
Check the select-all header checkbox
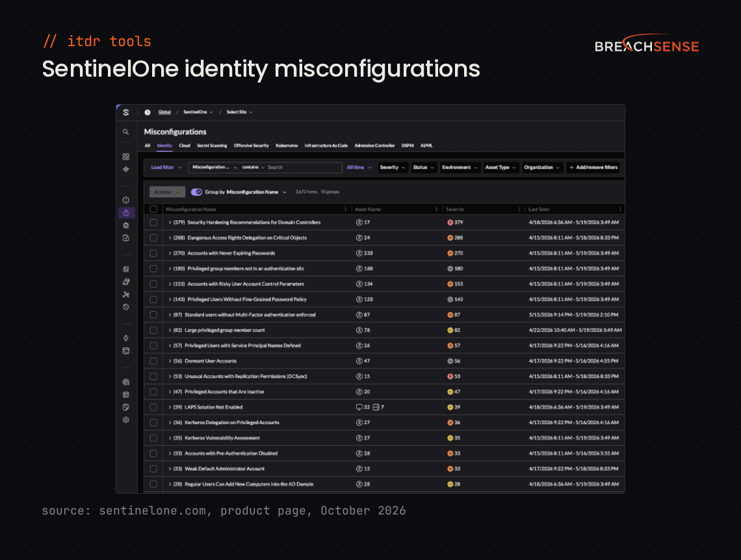click(x=153, y=209)
